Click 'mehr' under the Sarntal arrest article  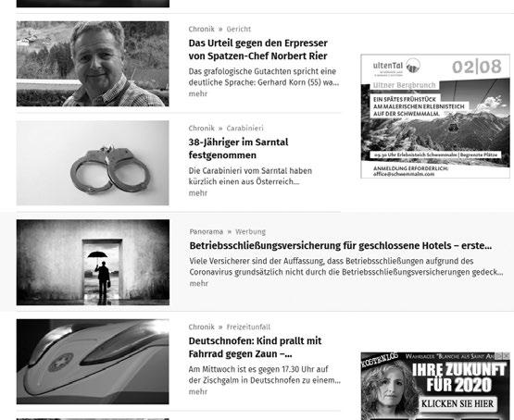click(198, 193)
